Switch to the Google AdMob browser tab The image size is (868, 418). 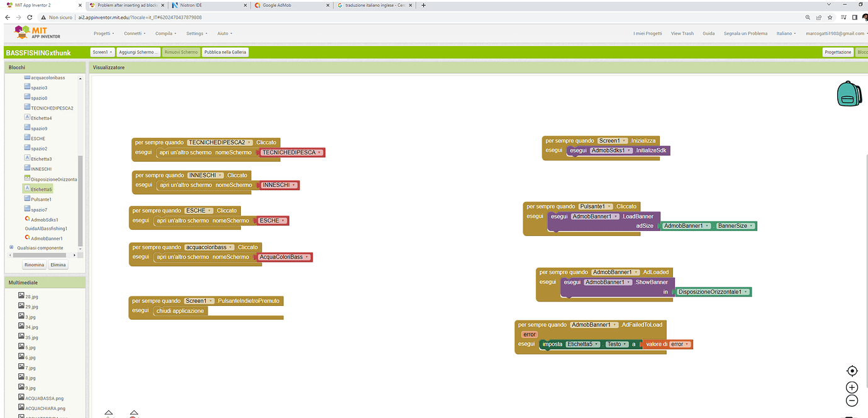click(289, 5)
